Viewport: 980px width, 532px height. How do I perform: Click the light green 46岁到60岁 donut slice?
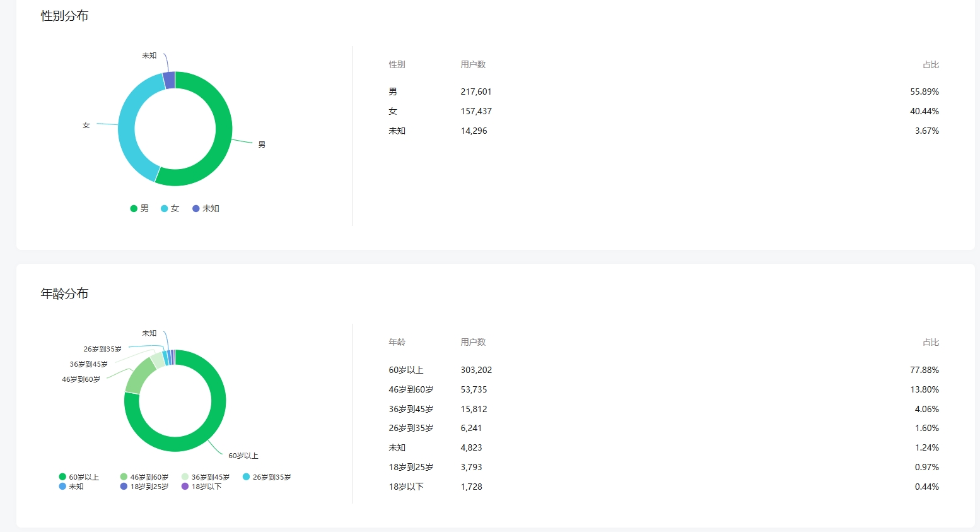(x=140, y=375)
